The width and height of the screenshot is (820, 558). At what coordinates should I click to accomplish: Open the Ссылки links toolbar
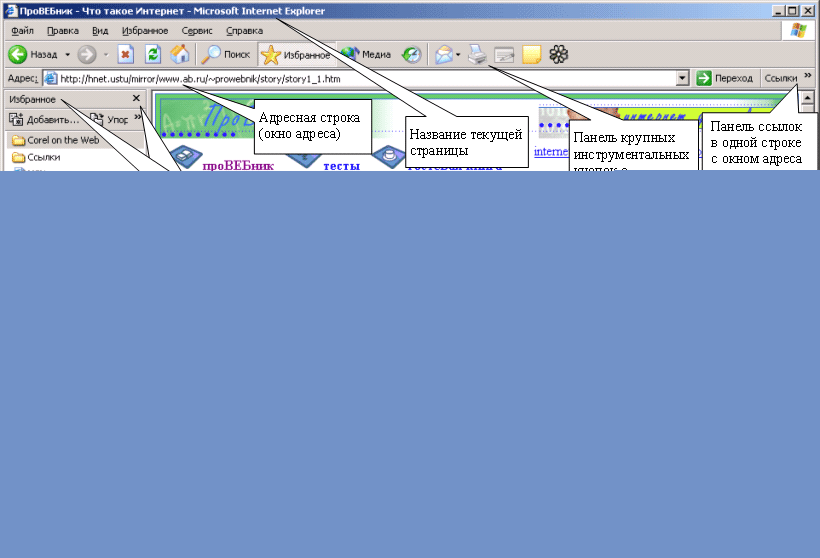[780, 78]
